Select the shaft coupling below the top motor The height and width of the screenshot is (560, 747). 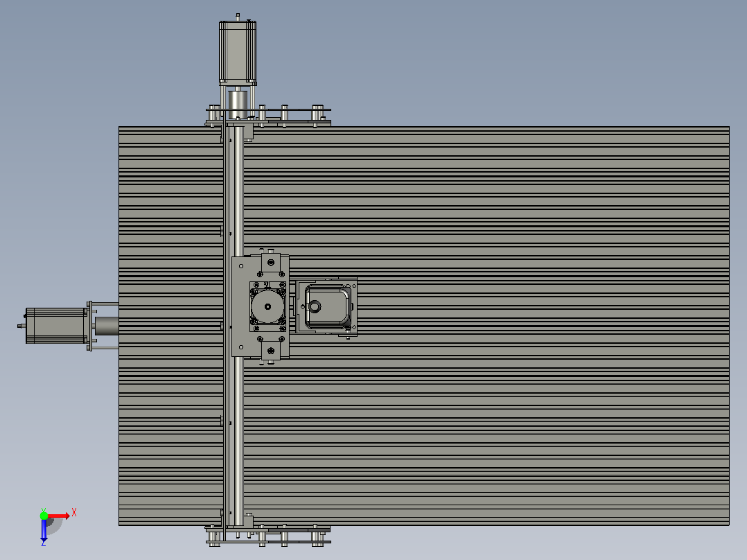click(x=238, y=105)
